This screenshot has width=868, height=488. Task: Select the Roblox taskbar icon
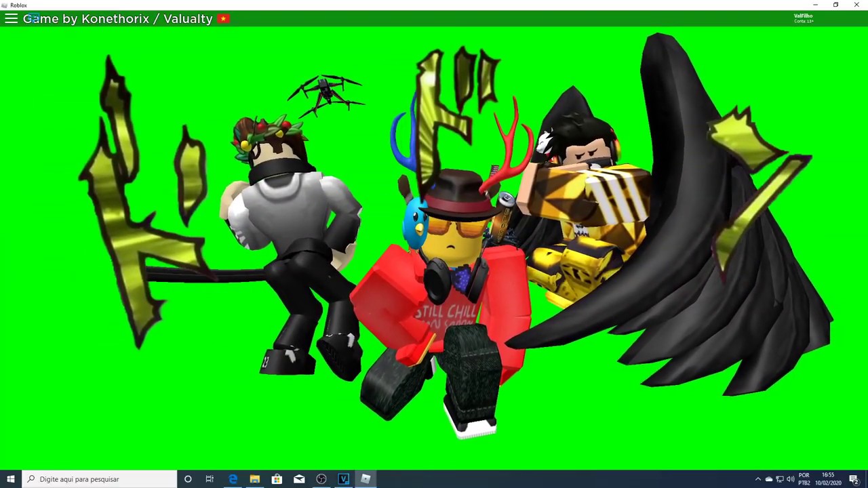click(366, 479)
